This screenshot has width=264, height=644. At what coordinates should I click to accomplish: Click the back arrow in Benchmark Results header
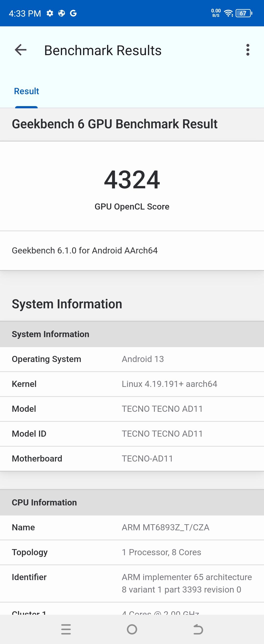coord(21,50)
